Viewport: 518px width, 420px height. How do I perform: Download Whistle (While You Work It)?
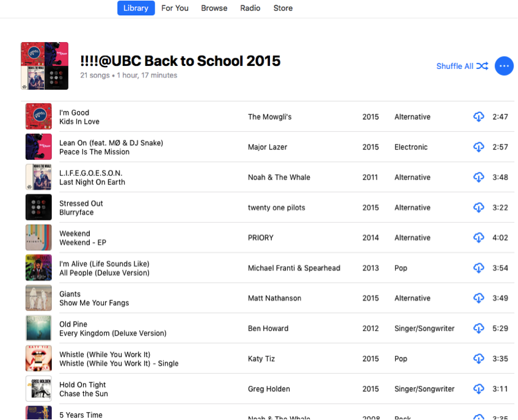(x=479, y=358)
